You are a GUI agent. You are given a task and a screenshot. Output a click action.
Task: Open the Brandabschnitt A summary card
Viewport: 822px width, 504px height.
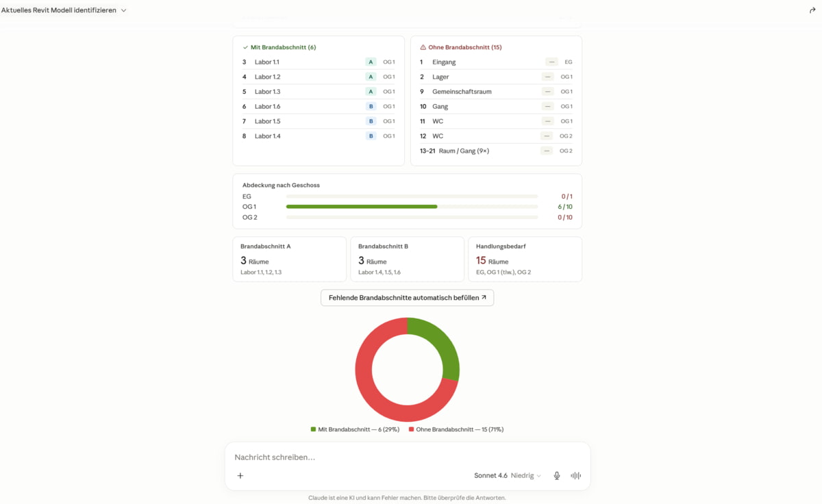click(289, 259)
